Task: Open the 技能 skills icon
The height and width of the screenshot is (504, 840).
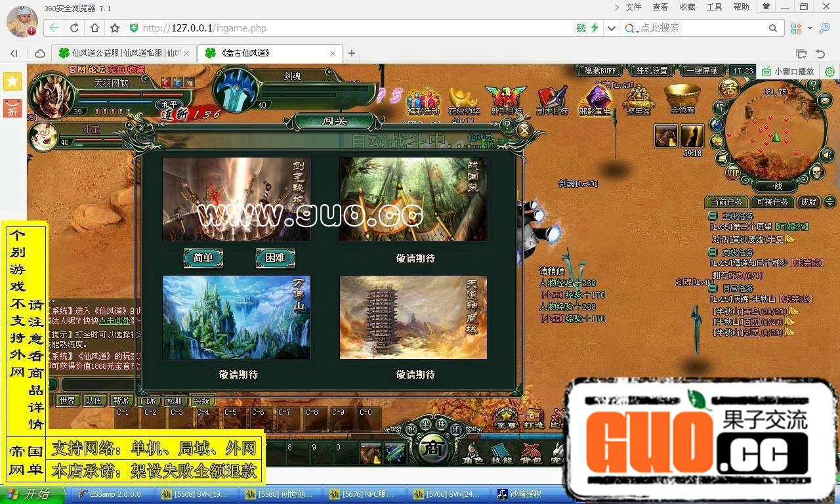Action: (x=501, y=453)
